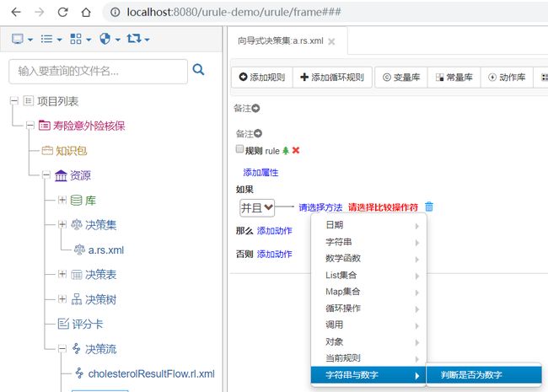The width and height of the screenshot is (548, 392).
Task: Expand the 决策树 node
Action: 62,298
